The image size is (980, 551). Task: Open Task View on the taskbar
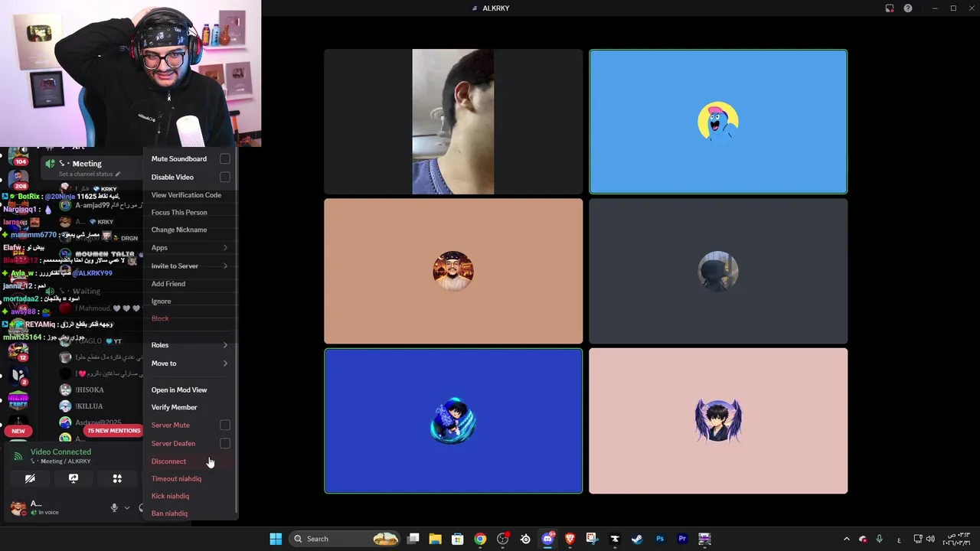tap(413, 539)
